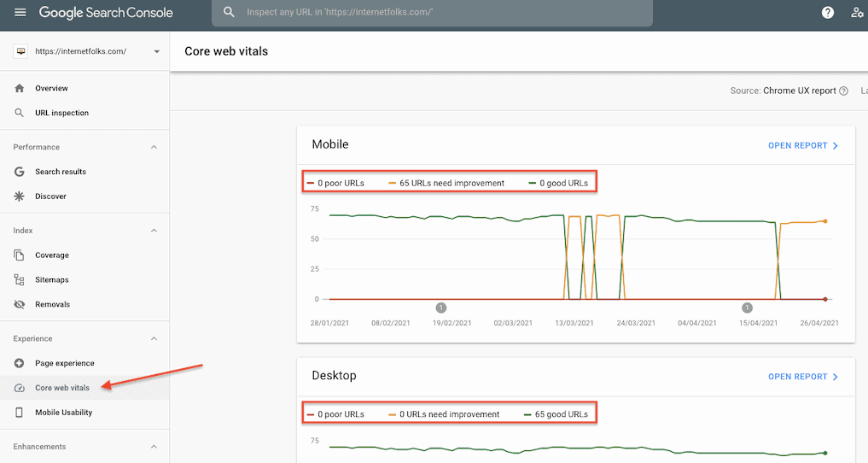Open the hamburger main menu

pos(20,13)
